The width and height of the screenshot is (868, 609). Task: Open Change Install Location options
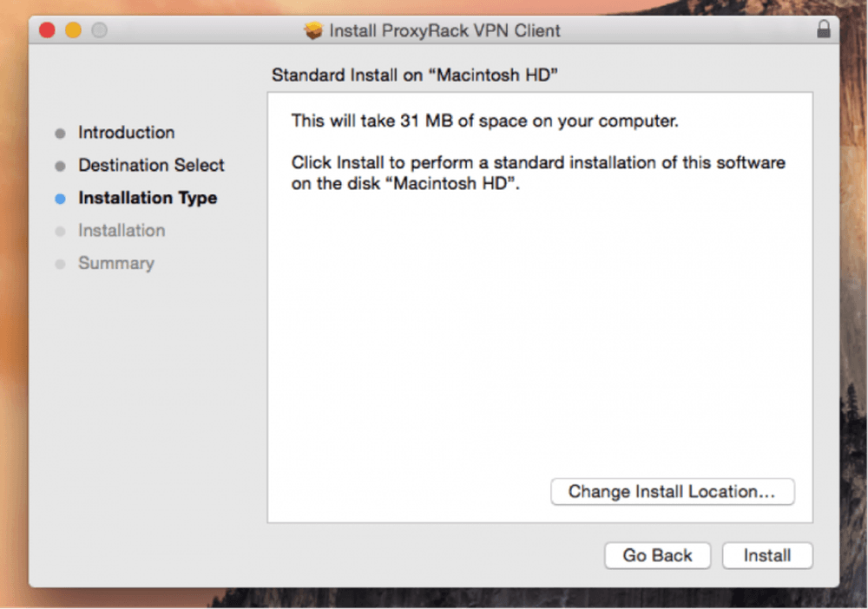tap(673, 491)
